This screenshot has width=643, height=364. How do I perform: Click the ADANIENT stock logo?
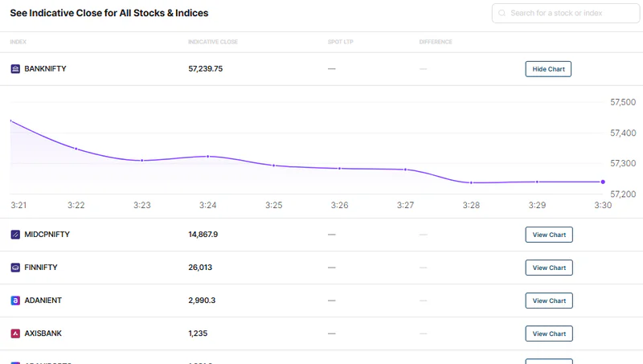tap(15, 301)
